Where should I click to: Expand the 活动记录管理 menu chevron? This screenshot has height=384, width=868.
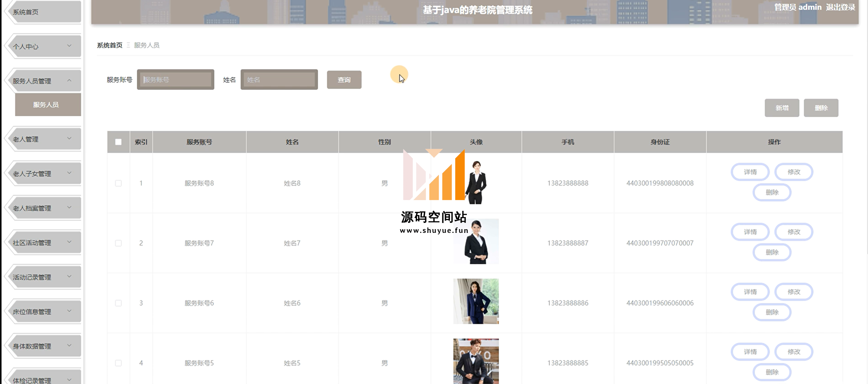69,277
